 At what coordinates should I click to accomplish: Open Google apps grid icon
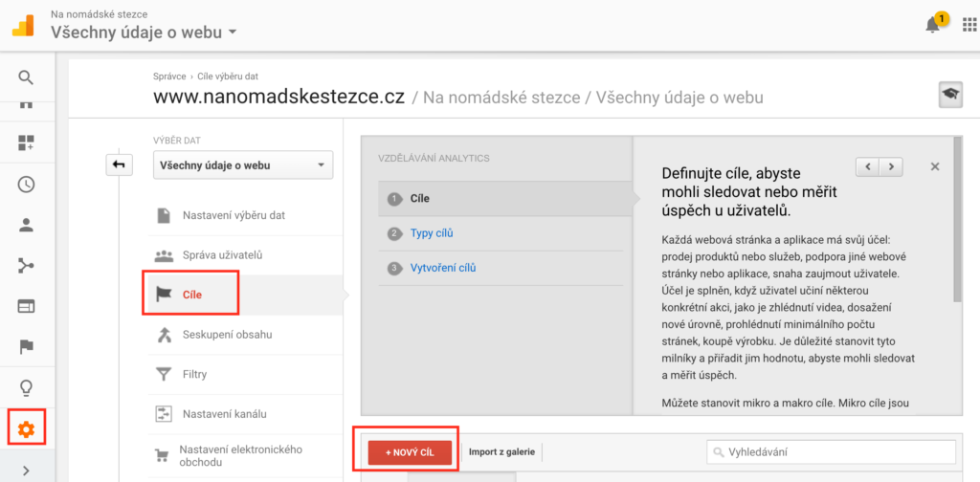pyautogui.click(x=969, y=25)
